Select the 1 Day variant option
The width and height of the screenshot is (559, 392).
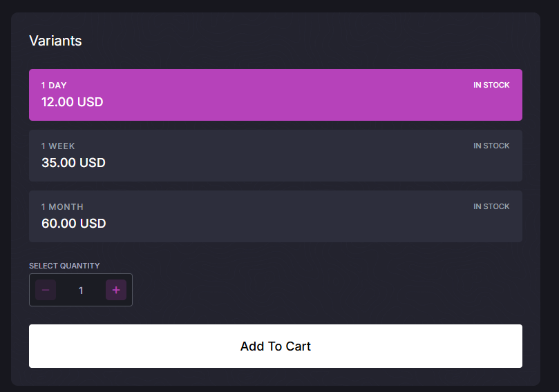(x=275, y=95)
